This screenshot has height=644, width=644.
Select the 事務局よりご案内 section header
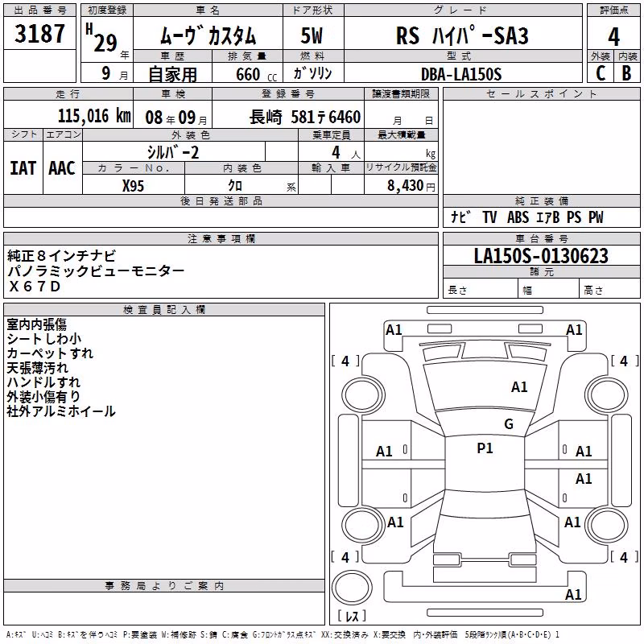click(x=164, y=586)
